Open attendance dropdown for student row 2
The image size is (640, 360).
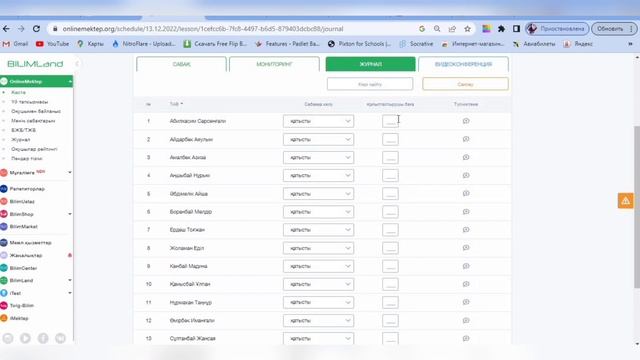click(x=318, y=139)
